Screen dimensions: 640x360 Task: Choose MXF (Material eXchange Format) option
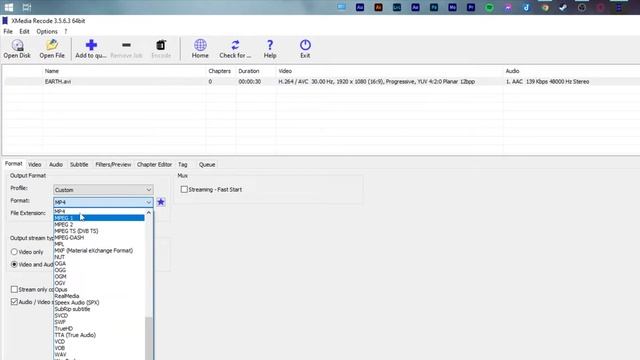click(x=99, y=251)
